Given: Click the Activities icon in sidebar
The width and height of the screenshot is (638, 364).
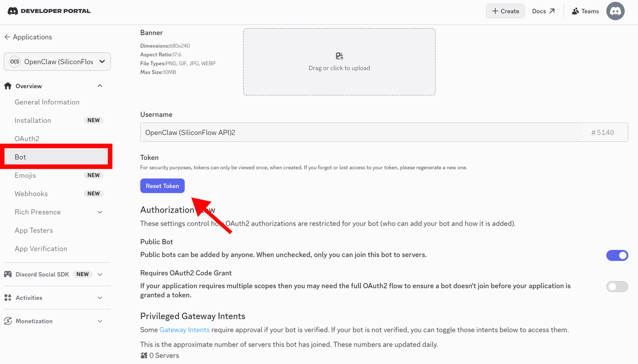Looking at the screenshot, I should click(8, 298).
